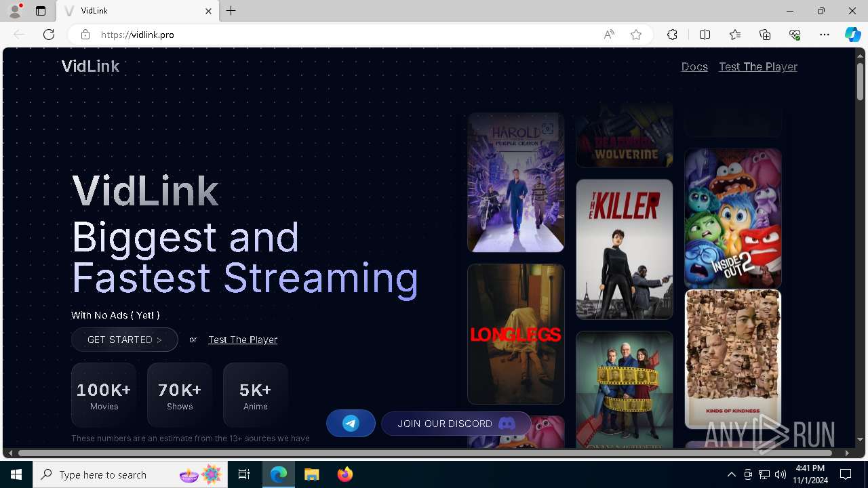Open File Explorer from taskbar

tap(312, 474)
